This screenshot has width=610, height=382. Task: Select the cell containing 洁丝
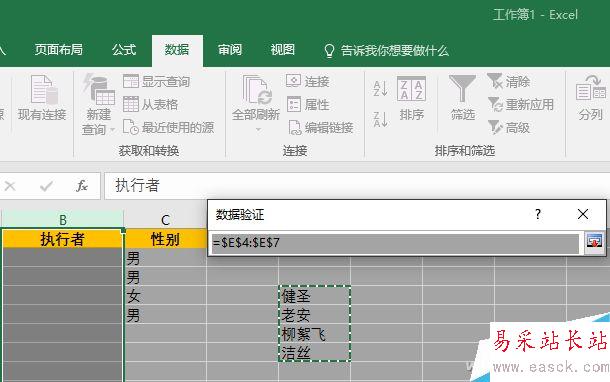click(x=314, y=352)
